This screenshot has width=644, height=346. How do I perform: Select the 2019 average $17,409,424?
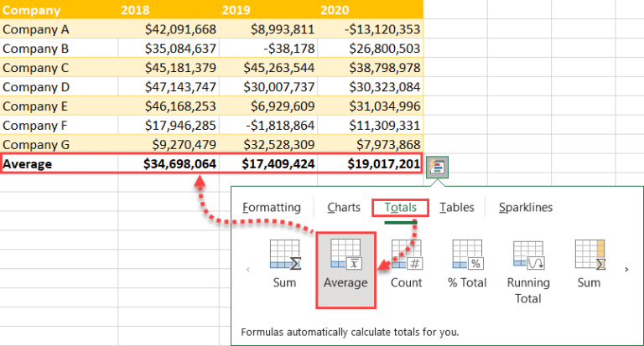[268, 163]
